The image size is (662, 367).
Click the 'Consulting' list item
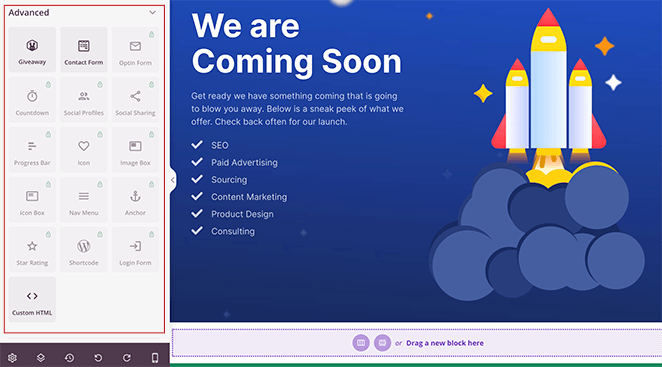tap(233, 231)
